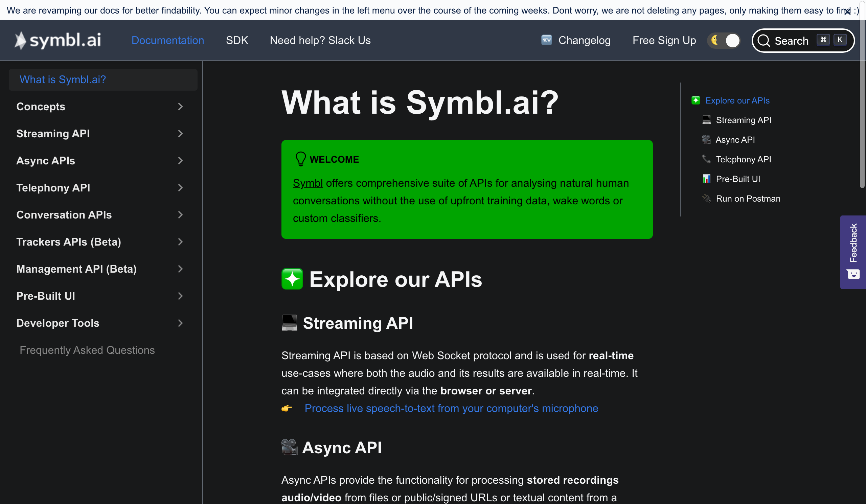Image resolution: width=866 pixels, height=504 pixels.
Task: Click the smiley icon on Feedback tab
Action: pos(853,274)
